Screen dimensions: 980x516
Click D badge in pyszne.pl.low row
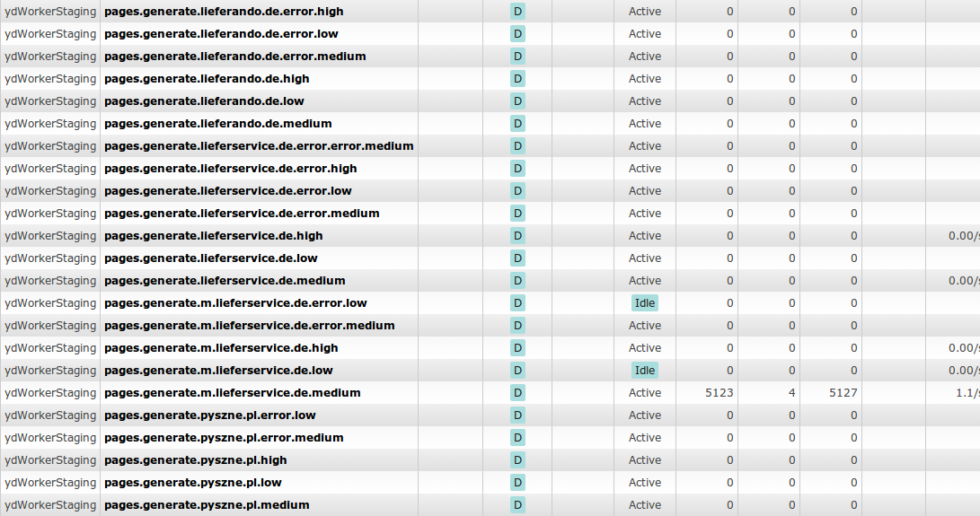[x=517, y=483]
